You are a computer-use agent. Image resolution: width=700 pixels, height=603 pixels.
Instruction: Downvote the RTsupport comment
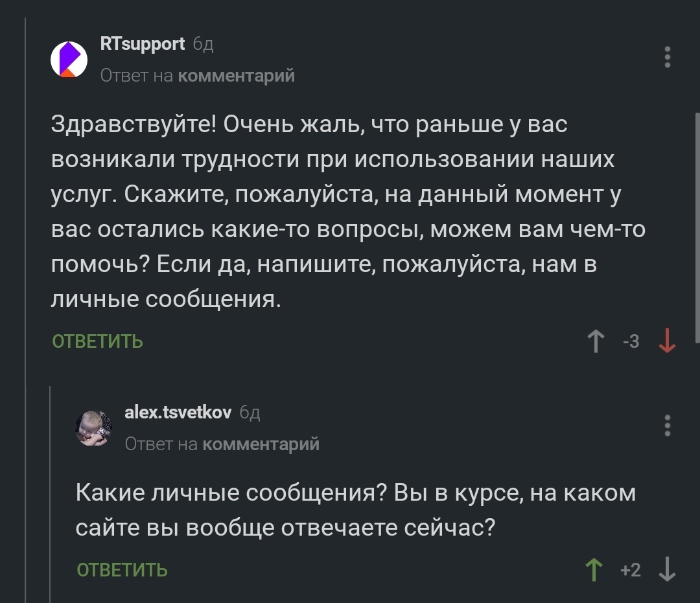667,341
